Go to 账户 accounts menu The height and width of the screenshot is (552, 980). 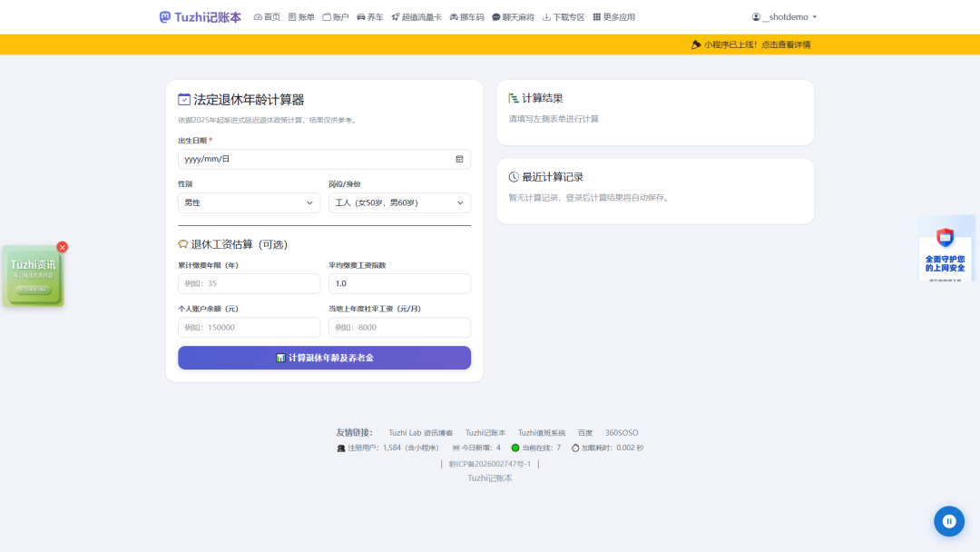(336, 17)
